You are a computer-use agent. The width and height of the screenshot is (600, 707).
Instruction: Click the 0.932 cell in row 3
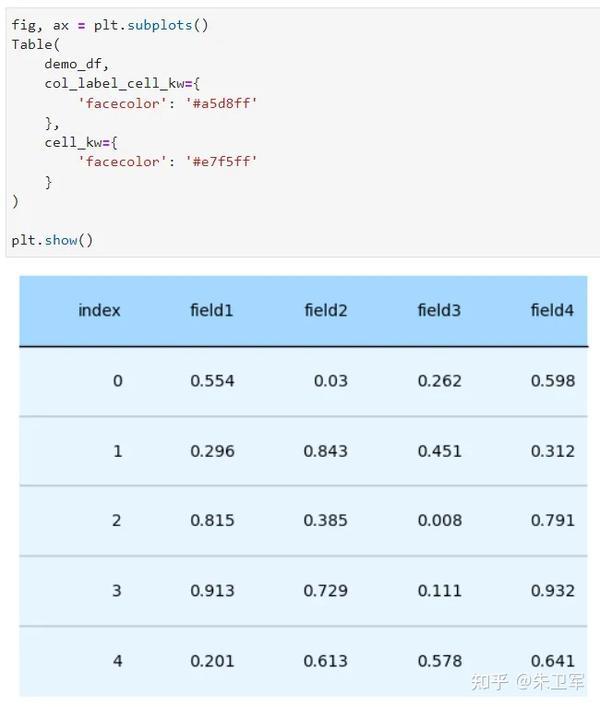tap(553, 591)
